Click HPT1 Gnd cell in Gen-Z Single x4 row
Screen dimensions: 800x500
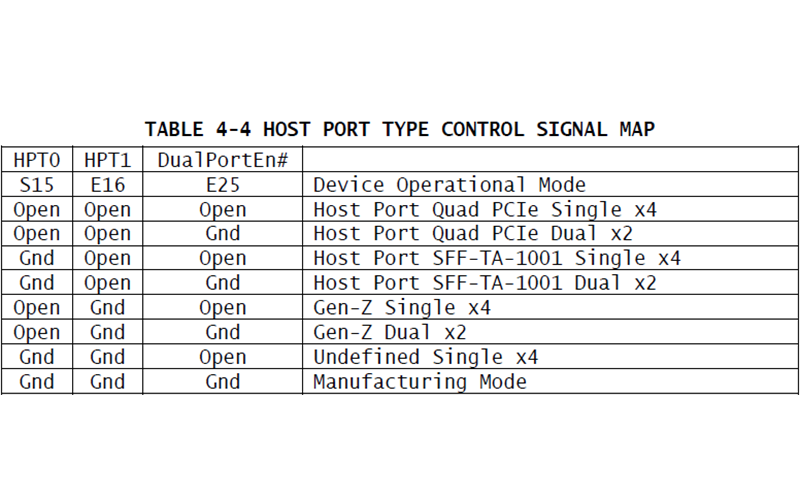coord(108,307)
